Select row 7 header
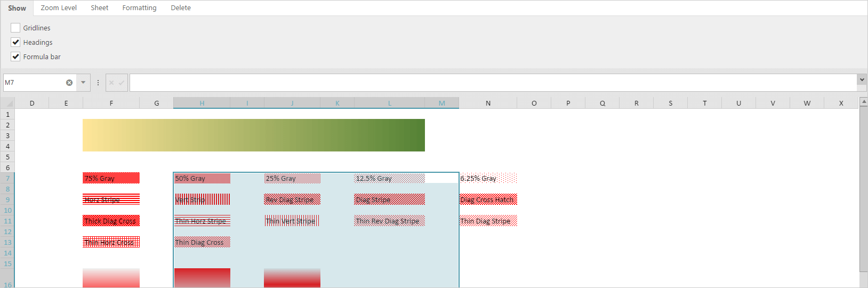Viewport: 868px width, 288px height. (x=7, y=178)
